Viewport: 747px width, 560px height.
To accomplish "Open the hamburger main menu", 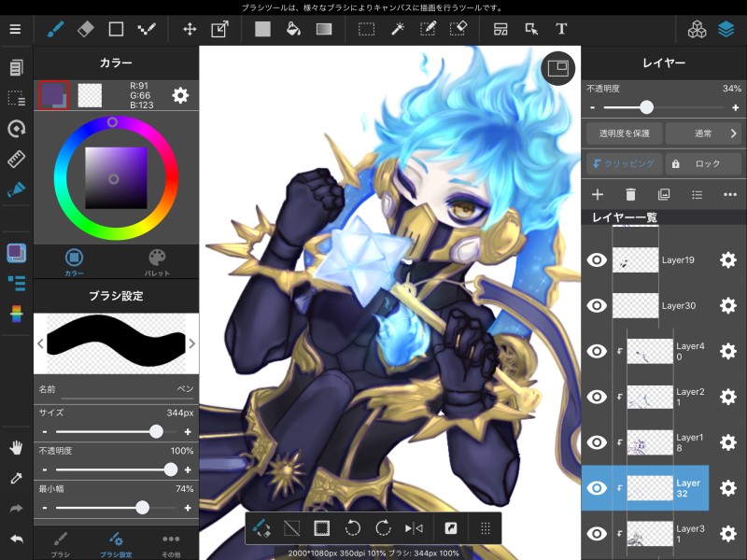I will pos(15,30).
